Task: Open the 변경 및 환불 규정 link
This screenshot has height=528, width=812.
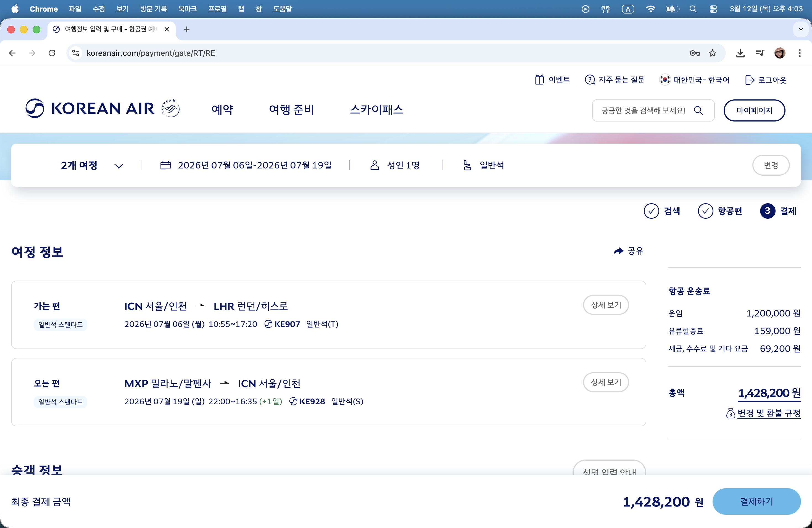Action: 769,413
